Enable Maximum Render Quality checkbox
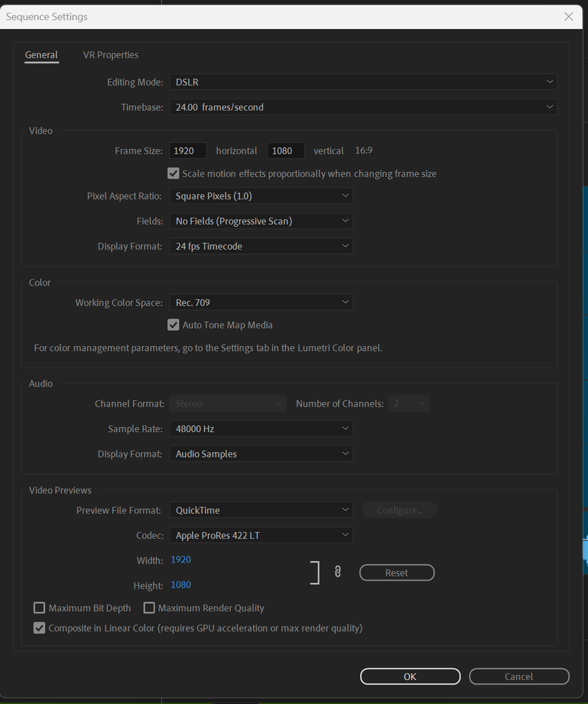 click(x=149, y=608)
